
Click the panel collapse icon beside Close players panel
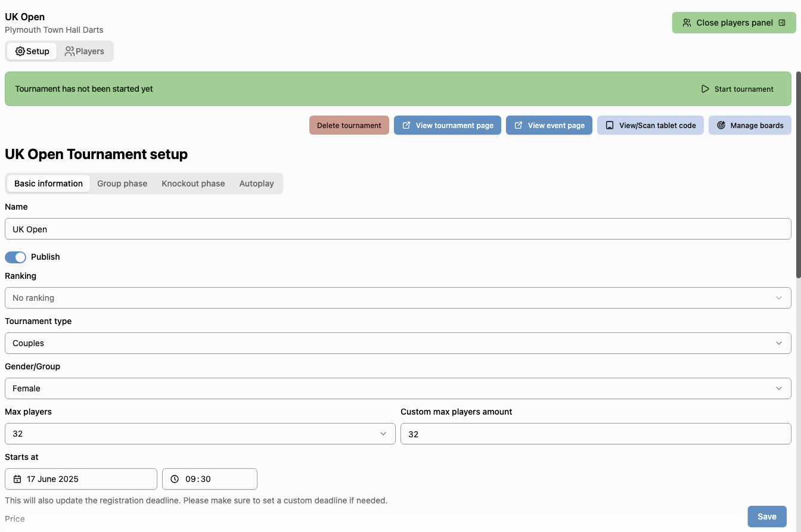point(782,23)
